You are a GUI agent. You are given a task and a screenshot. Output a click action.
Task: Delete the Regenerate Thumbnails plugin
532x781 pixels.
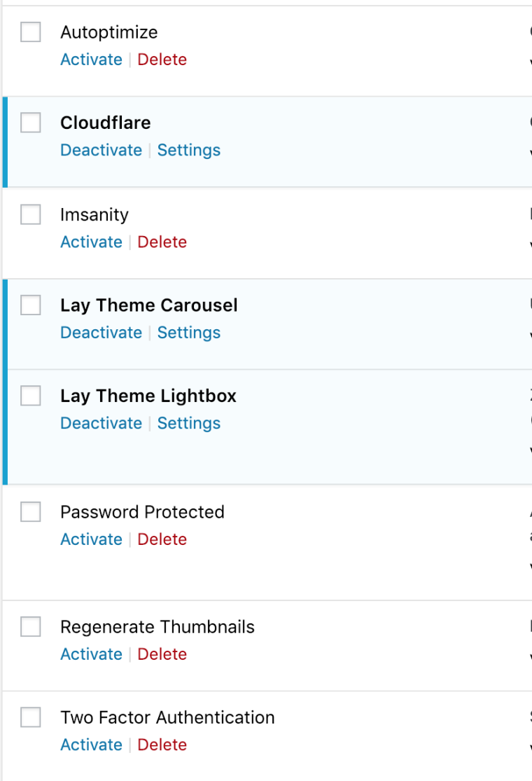coord(162,654)
